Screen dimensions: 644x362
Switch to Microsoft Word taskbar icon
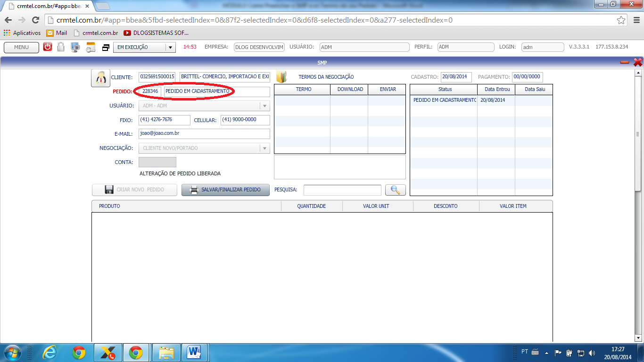click(x=195, y=353)
